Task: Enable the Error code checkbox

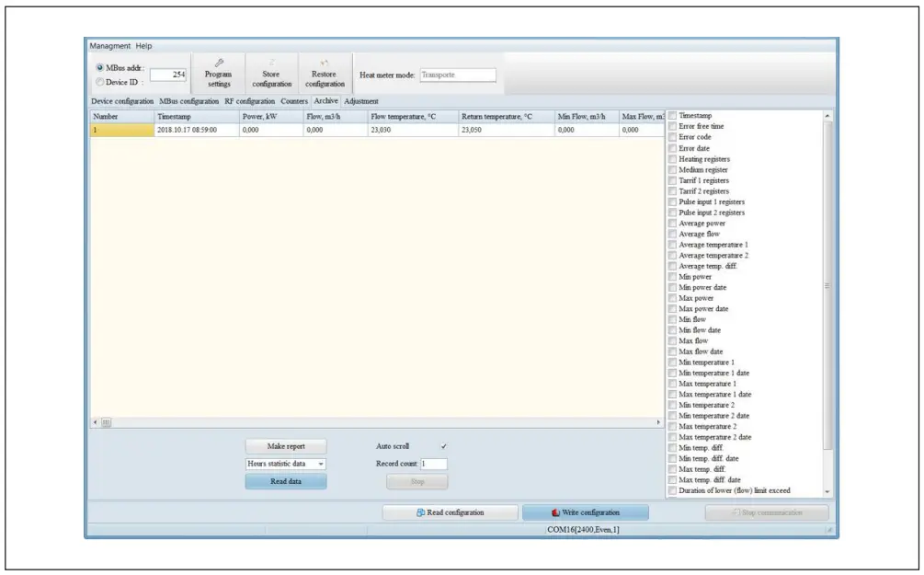Action: [672, 137]
